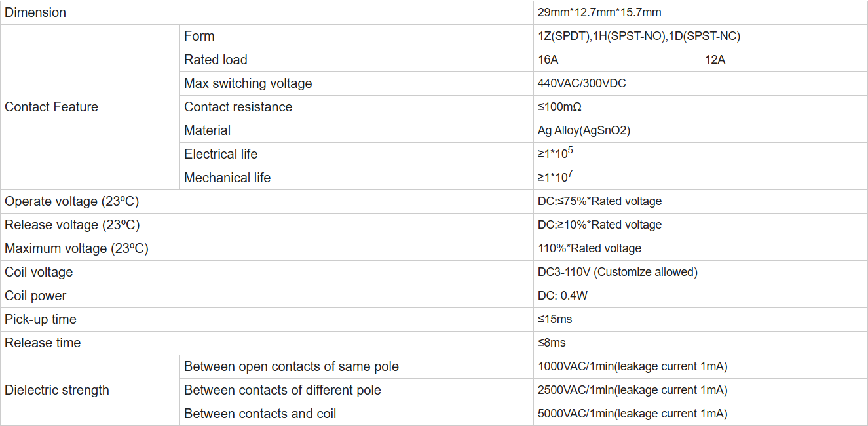
Task: Click the Coil power label
Action: tap(35, 296)
